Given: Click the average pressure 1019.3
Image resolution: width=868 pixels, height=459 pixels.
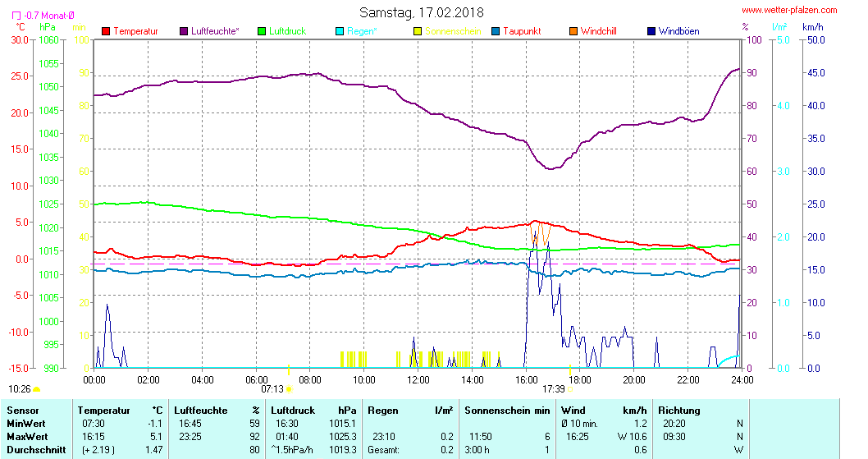Looking at the screenshot, I should tap(343, 450).
